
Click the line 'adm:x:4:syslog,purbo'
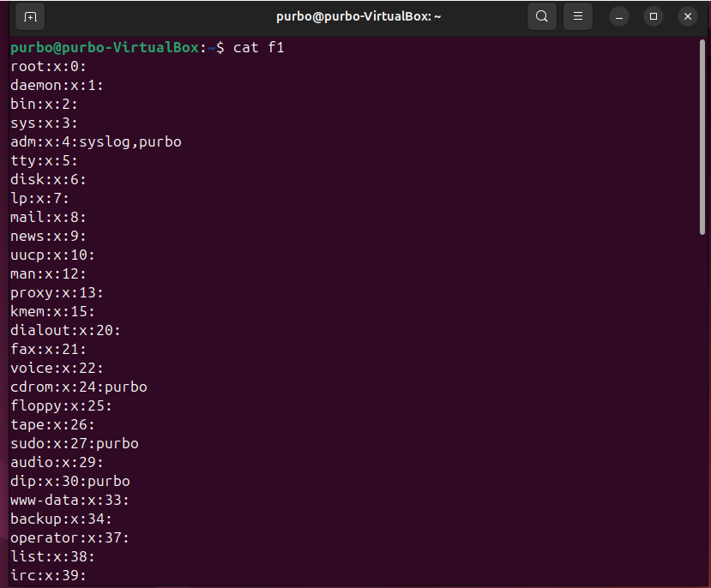point(96,141)
